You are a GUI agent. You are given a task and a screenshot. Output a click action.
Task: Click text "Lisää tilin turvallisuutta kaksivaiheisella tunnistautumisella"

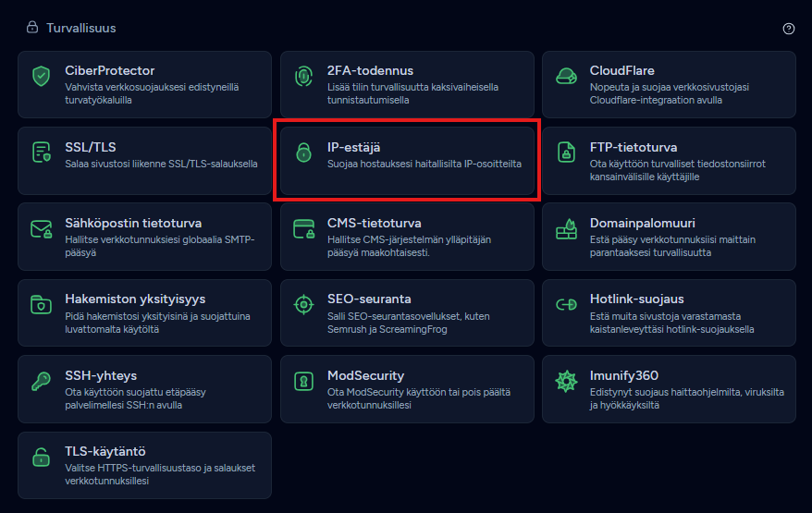click(412, 93)
